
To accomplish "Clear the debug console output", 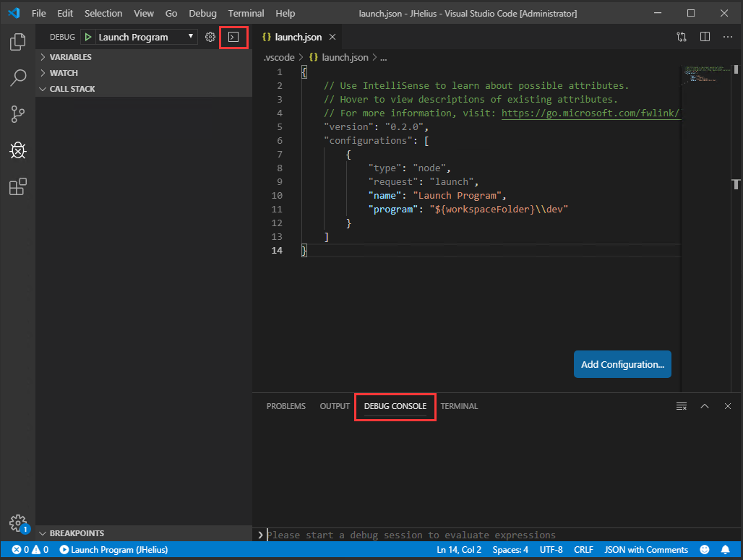I will 682,406.
